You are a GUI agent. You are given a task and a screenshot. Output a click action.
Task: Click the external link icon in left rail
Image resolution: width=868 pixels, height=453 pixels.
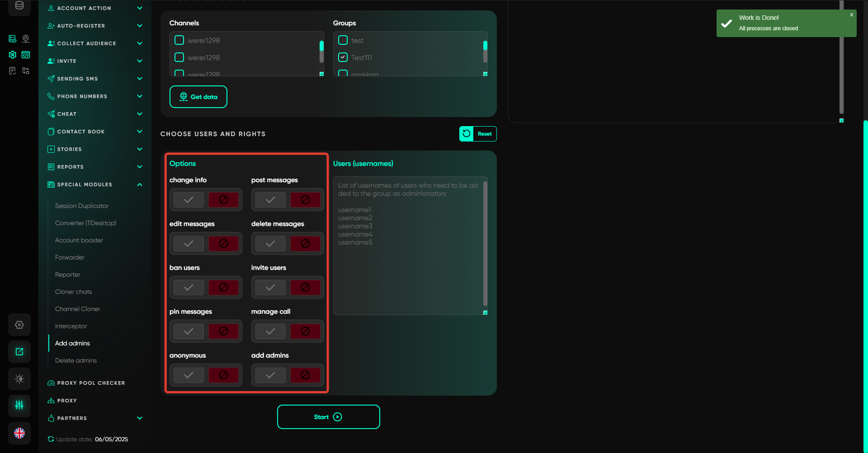point(19,352)
